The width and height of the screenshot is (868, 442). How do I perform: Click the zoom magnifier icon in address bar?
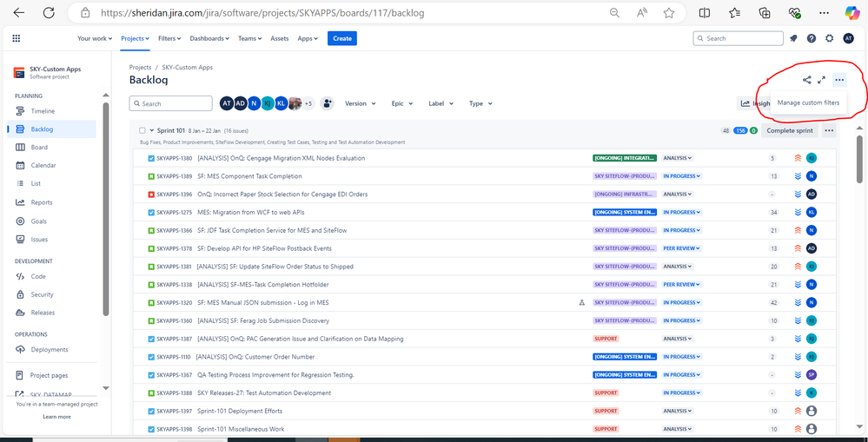click(x=614, y=13)
